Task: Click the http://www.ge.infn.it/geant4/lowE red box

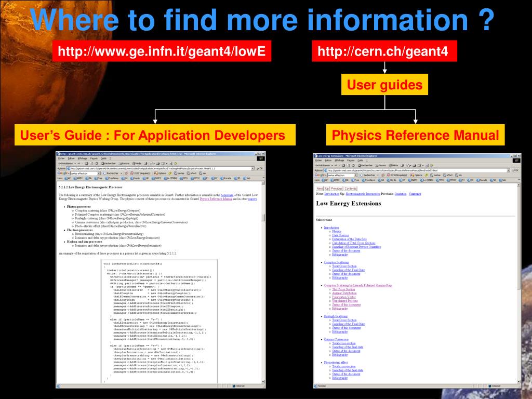Action: point(162,51)
